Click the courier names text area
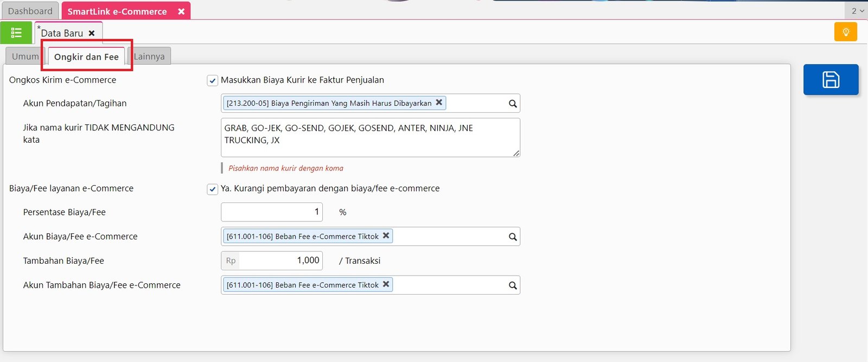The width and height of the screenshot is (868, 362). tap(370, 137)
